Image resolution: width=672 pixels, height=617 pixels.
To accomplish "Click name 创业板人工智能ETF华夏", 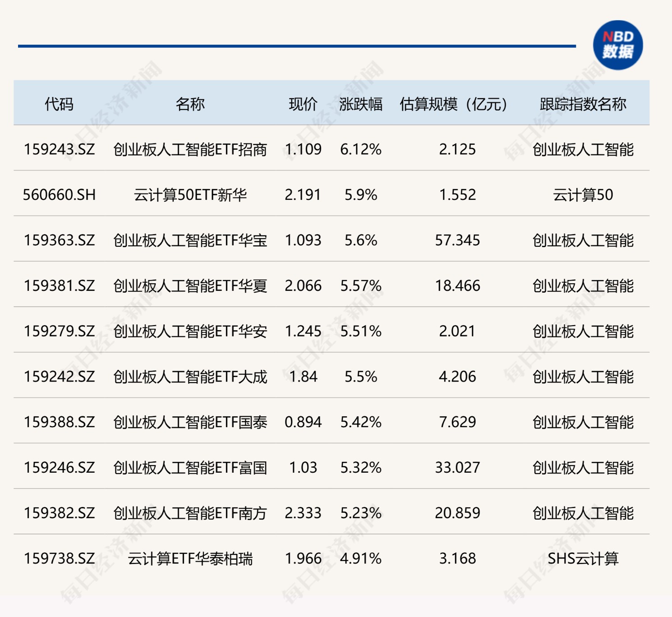I will click(190, 286).
